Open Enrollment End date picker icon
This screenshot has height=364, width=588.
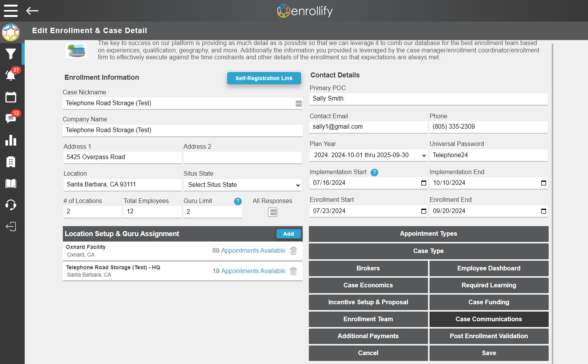click(x=544, y=211)
